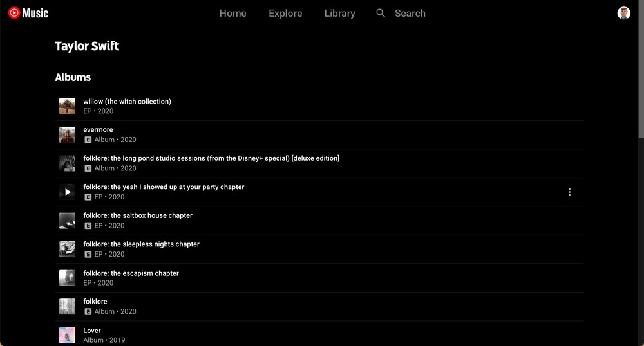Screen dimensions: 644x346
Task: Click the page vertical scrollbar thumb
Action: pyautogui.click(x=641, y=69)
